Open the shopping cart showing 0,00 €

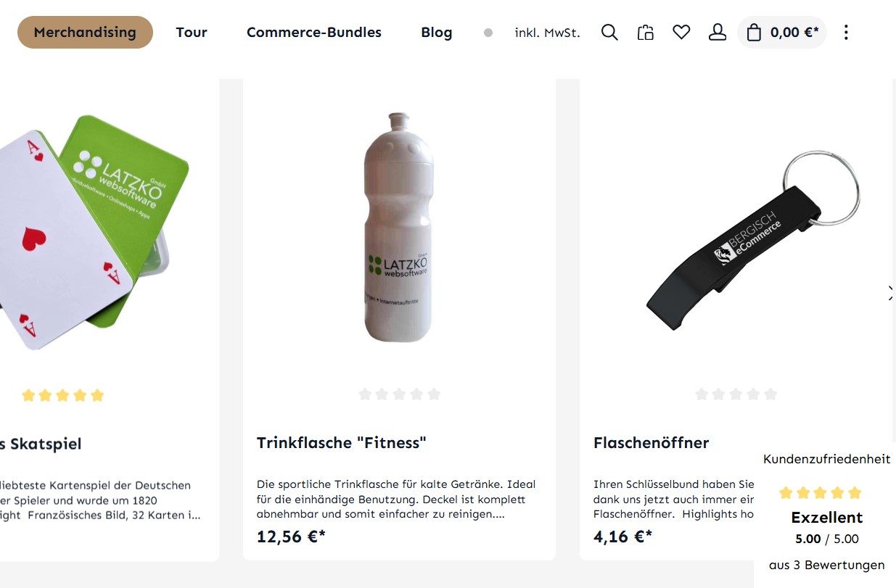point(782,33)
